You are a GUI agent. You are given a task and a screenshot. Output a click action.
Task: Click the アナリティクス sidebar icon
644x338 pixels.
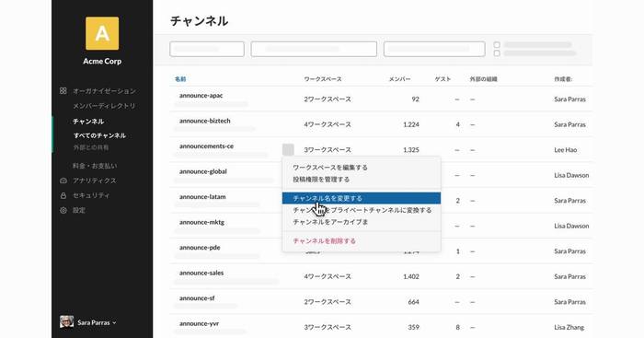63,181
